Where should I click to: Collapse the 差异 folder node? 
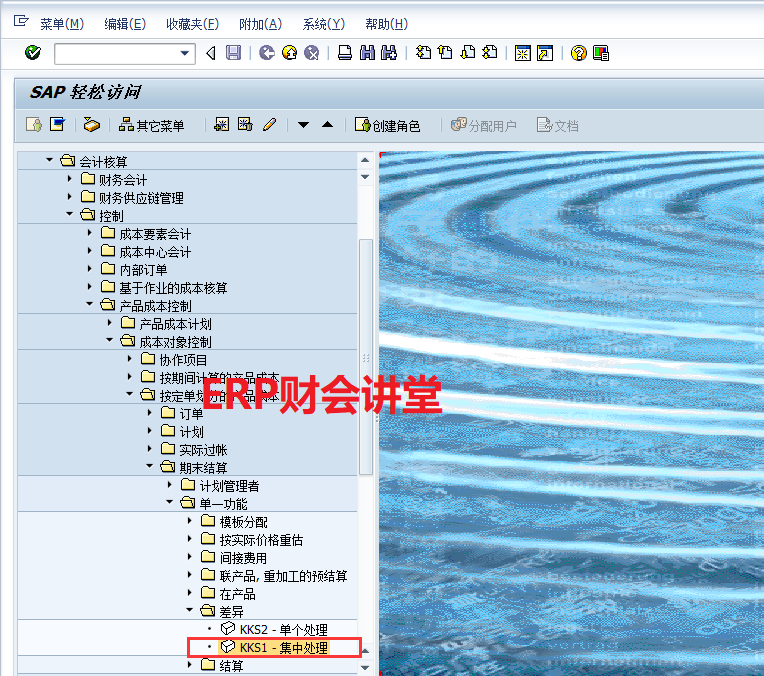(190, 611)
